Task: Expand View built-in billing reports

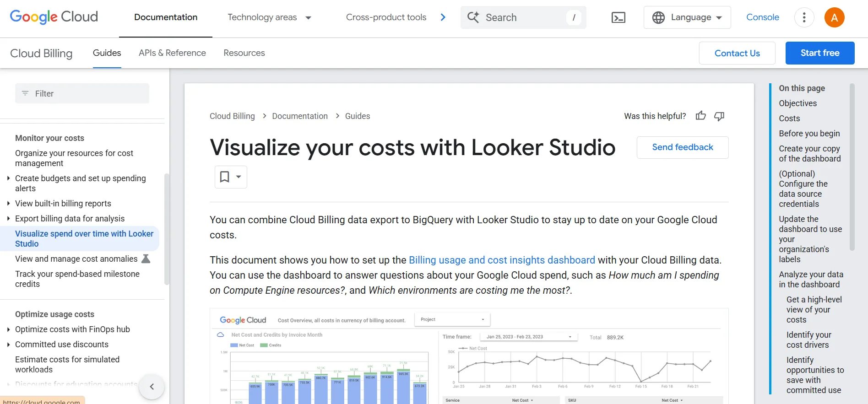Action: 8,203
